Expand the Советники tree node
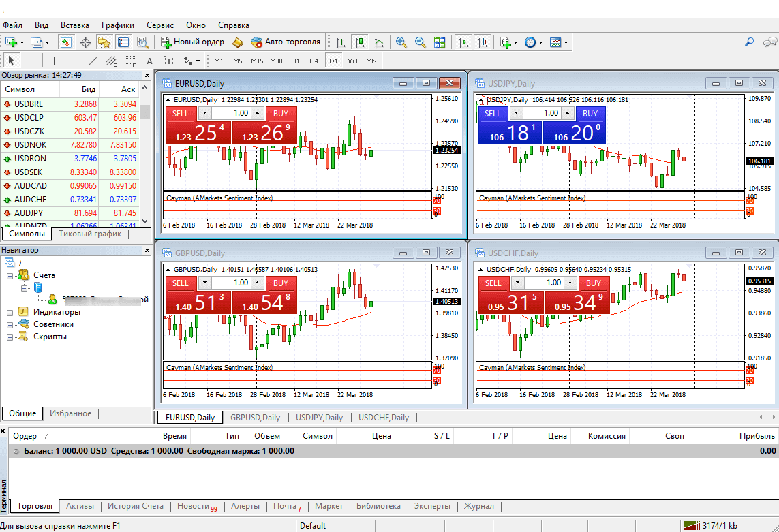 tap(10, 324)
